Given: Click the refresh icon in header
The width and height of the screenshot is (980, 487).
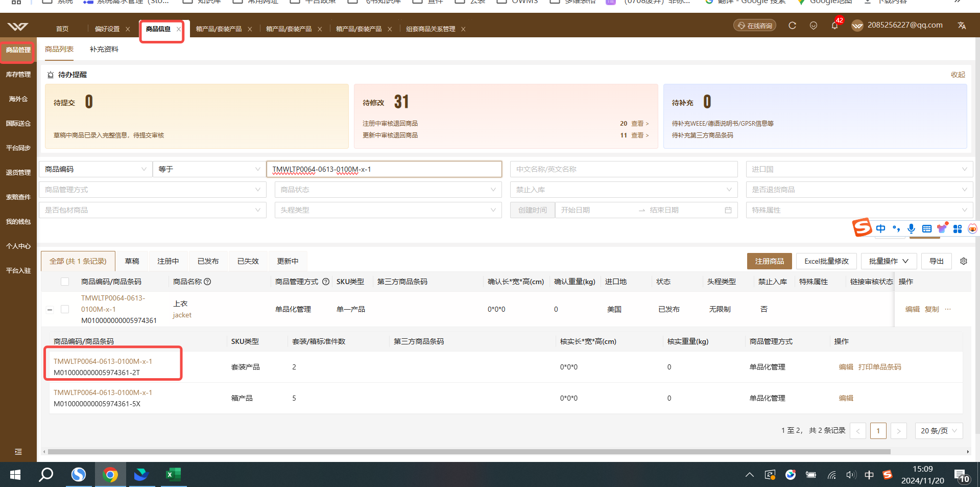Looking at the screenshot, I should point(792,25).
